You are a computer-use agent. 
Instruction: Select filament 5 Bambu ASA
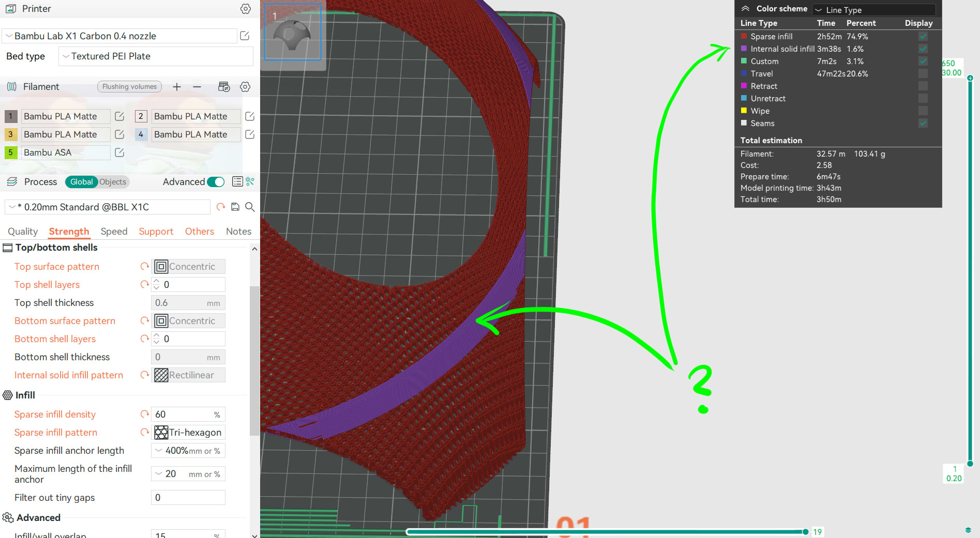(66, 152)
